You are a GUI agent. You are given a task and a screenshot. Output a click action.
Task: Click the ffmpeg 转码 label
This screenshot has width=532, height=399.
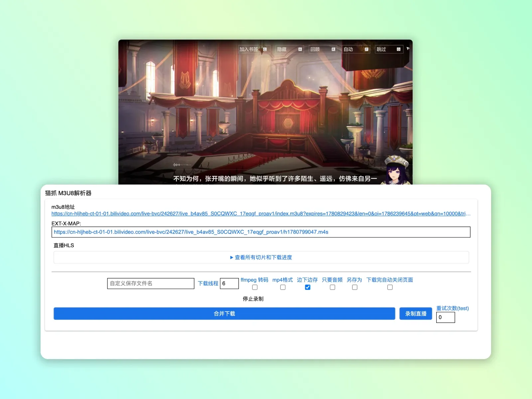(254, 280)
